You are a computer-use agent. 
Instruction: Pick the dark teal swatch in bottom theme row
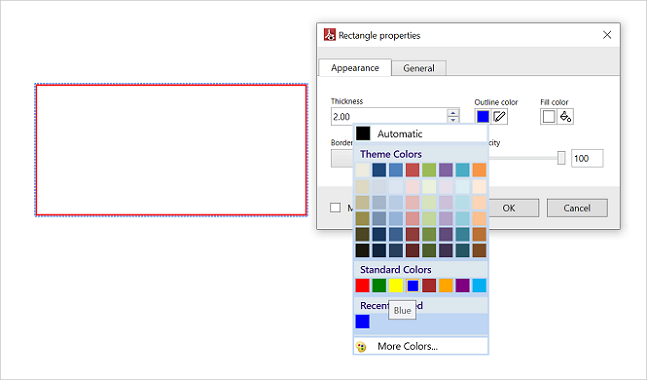[463, 250]
